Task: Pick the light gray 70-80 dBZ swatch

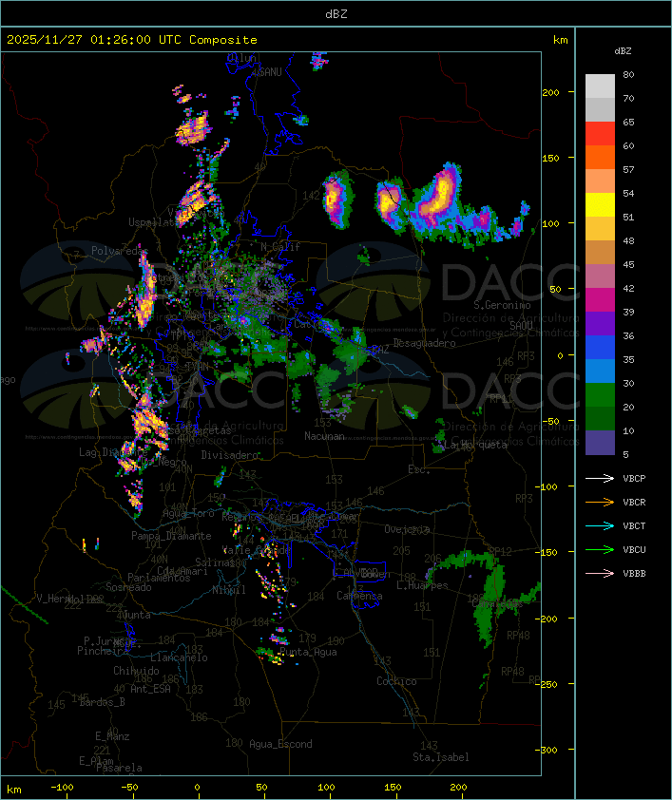Action: point(600,86)
